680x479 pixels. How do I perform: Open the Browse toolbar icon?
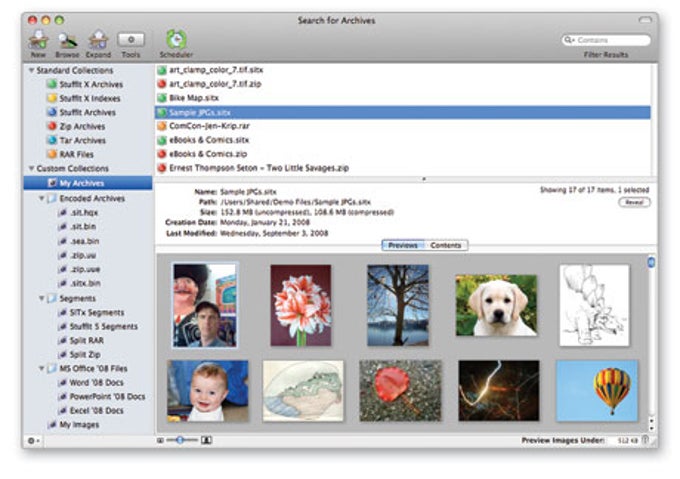point(68,40)
